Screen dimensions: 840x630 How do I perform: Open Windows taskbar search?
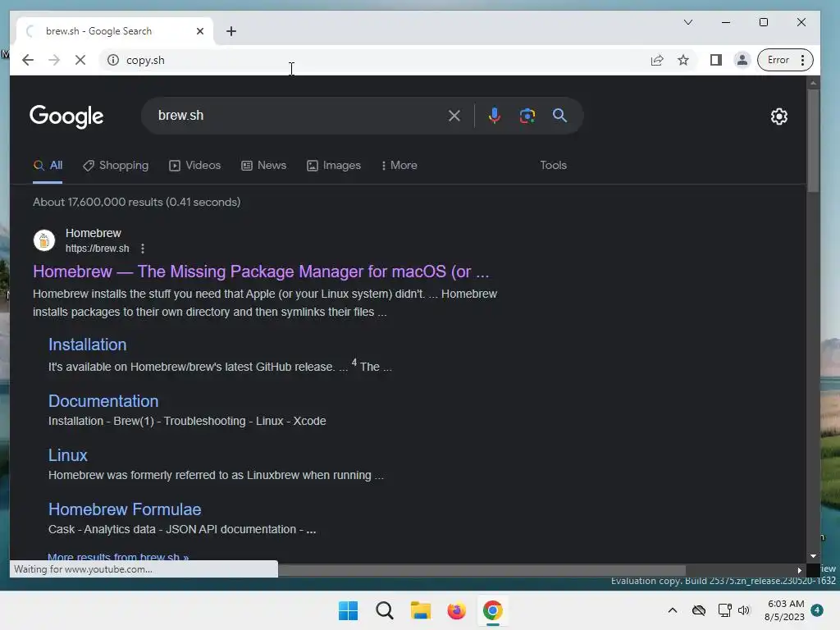(384, 610)
